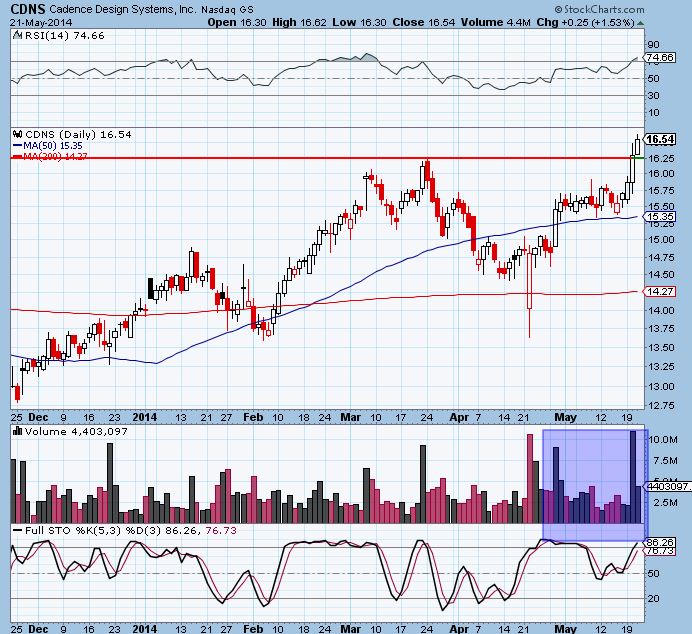Click the 76.73 stochastic %D tag
692x634 pixels.
(660, 551)
